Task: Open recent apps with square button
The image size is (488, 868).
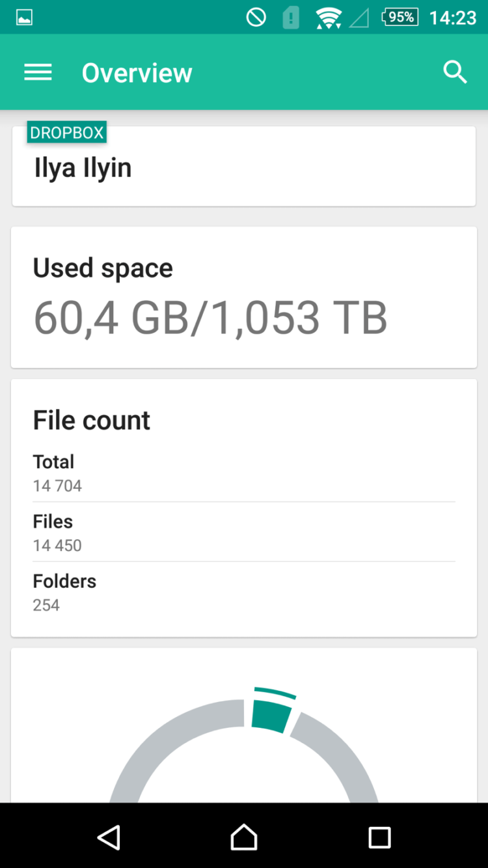Action: point(379,837)
